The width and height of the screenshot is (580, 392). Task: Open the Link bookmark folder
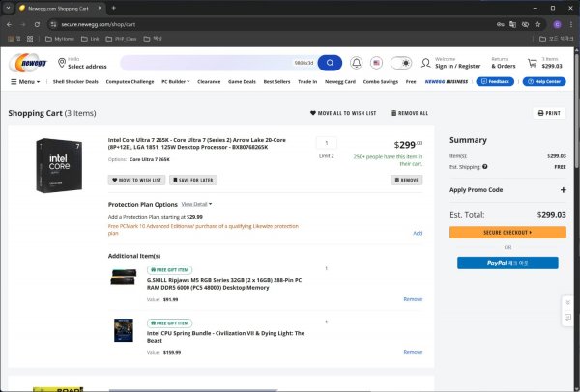[x=90, y=39]
